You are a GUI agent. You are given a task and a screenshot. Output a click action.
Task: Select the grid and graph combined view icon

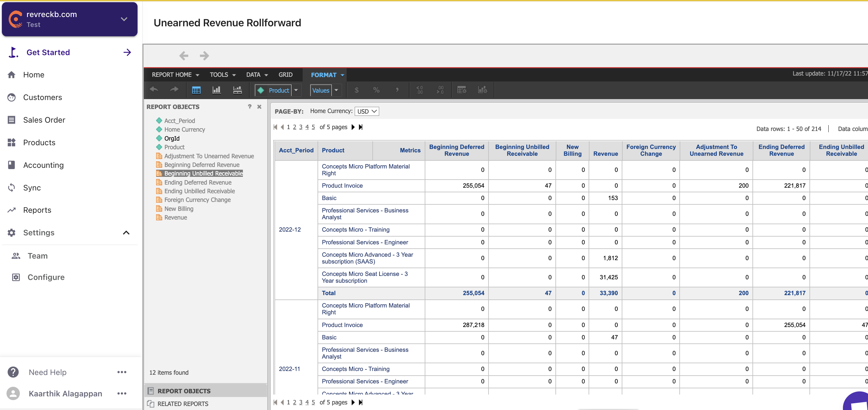coord(237,90)
